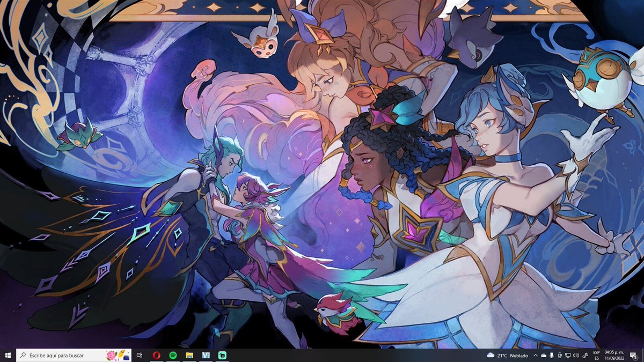644x362 pixels.
Task: Open Task View from the taskbar
Action: (x=139, y=355)
